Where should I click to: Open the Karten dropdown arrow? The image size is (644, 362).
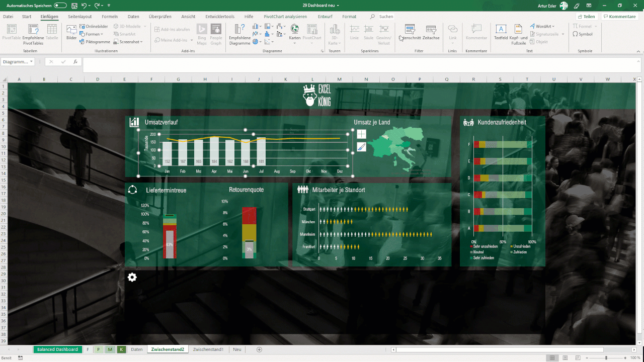(x=295, y=42)
